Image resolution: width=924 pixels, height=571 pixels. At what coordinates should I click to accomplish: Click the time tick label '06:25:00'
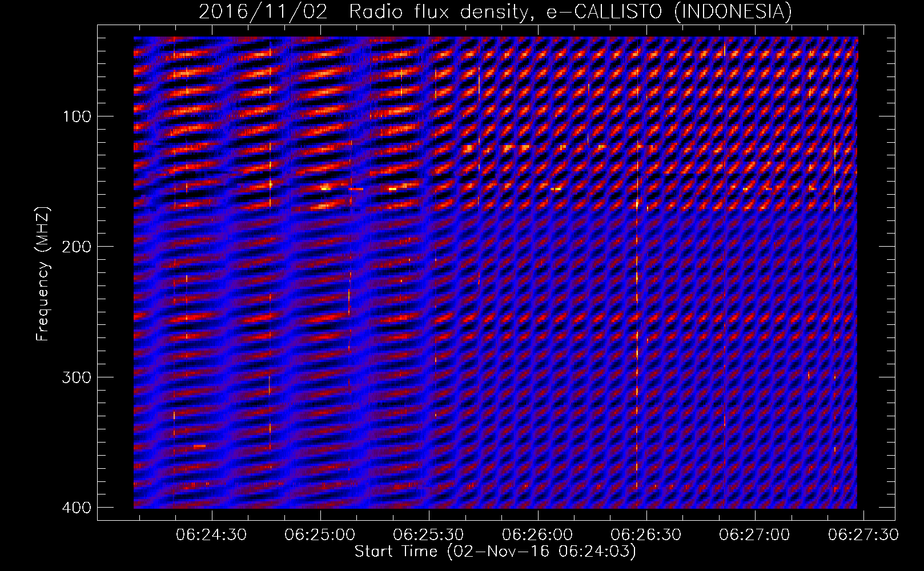point(320,535)
